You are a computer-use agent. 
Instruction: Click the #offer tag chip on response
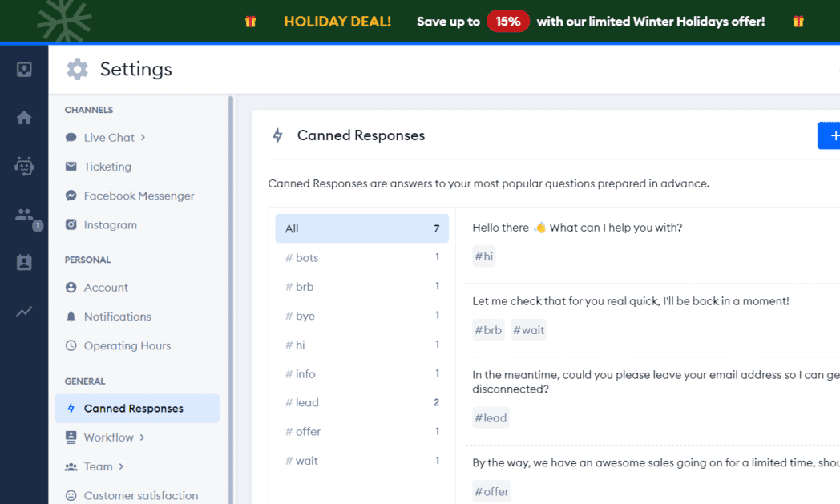pyautogui.click(x=492, y=491)
